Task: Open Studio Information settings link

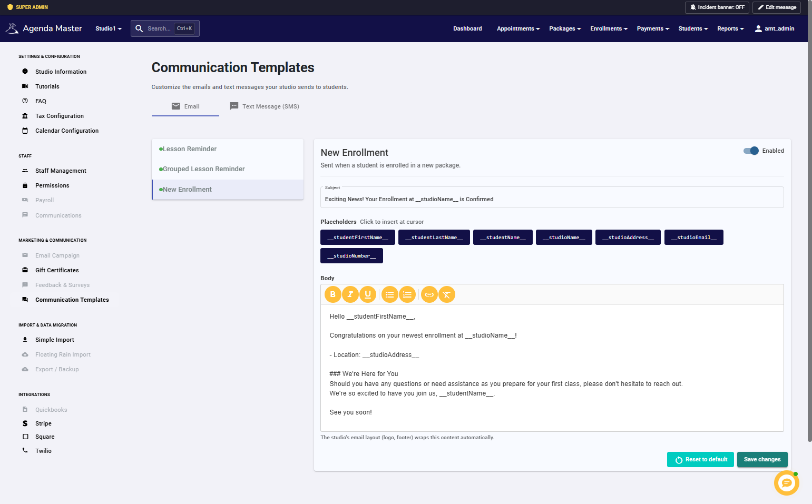Action: (x=61, y=72)
